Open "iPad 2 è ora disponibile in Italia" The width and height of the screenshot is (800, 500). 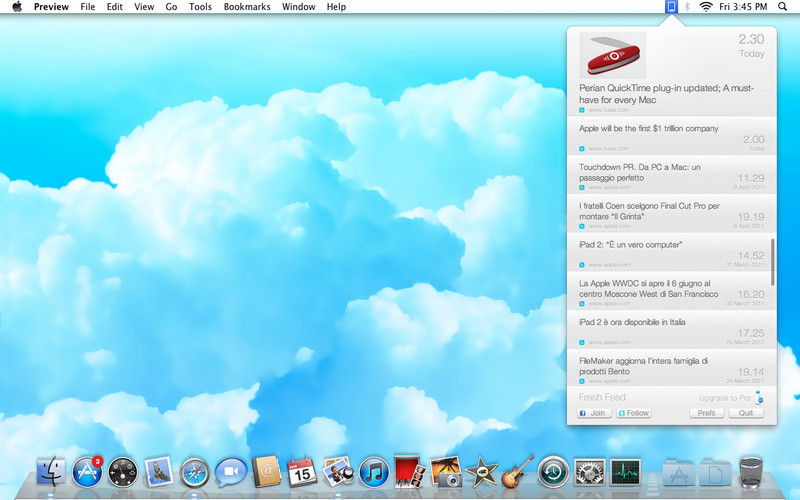671,330
